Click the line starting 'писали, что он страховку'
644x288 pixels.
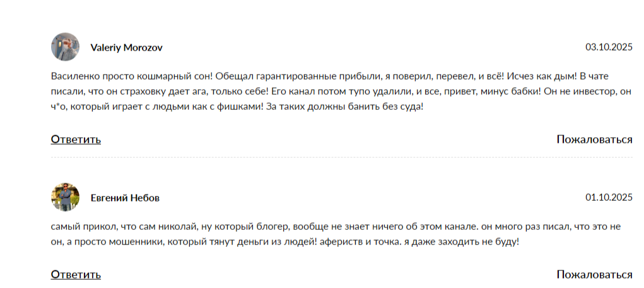(341, 92)
